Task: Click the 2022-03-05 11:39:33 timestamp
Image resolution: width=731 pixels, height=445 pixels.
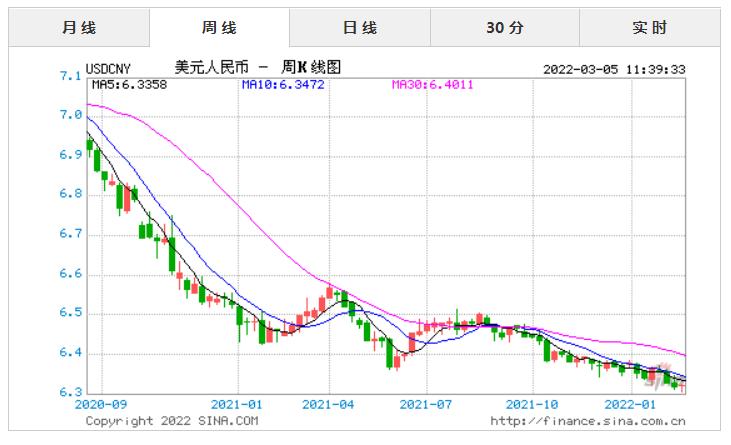Action: (x=614, y=69)
